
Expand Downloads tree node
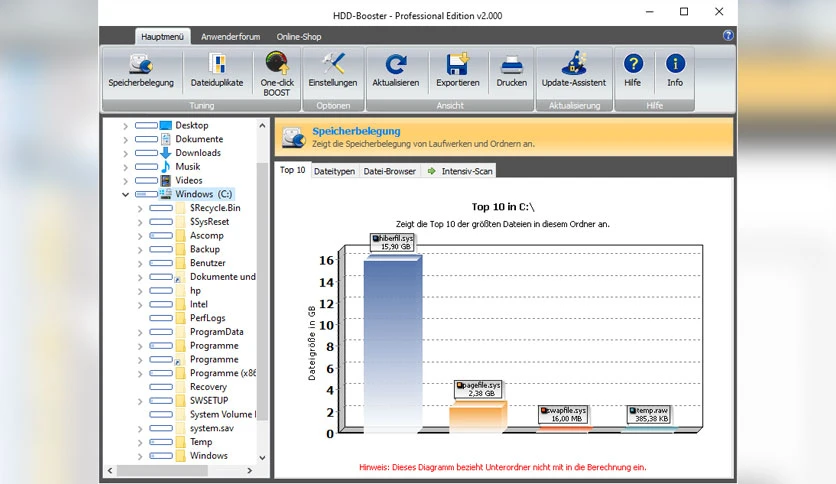(125, 154)
